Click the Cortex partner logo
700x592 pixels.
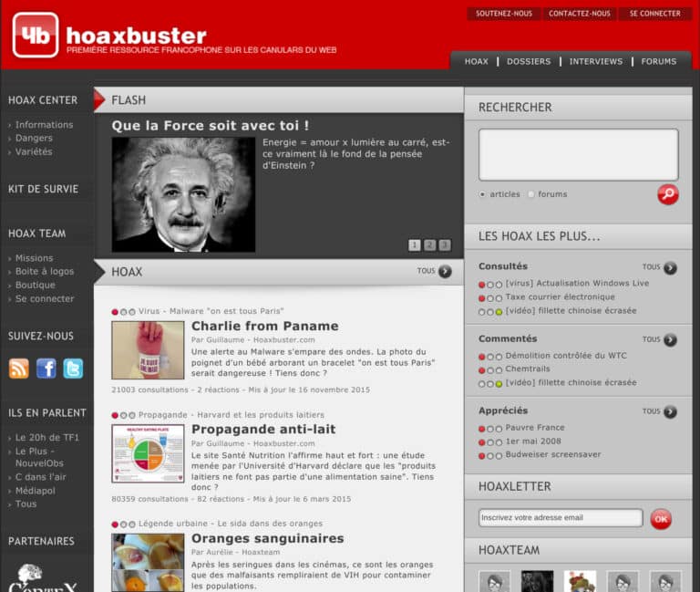[43, 577]
